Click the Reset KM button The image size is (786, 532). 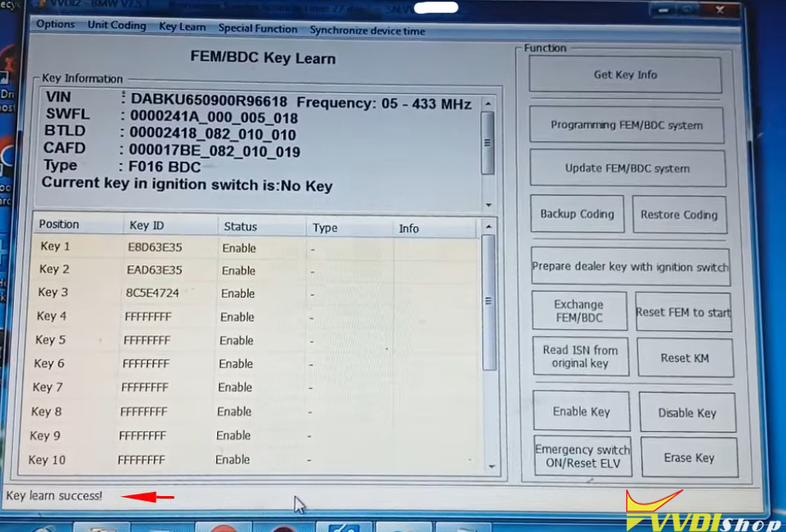pyautogui.click(x=685, y=356)
